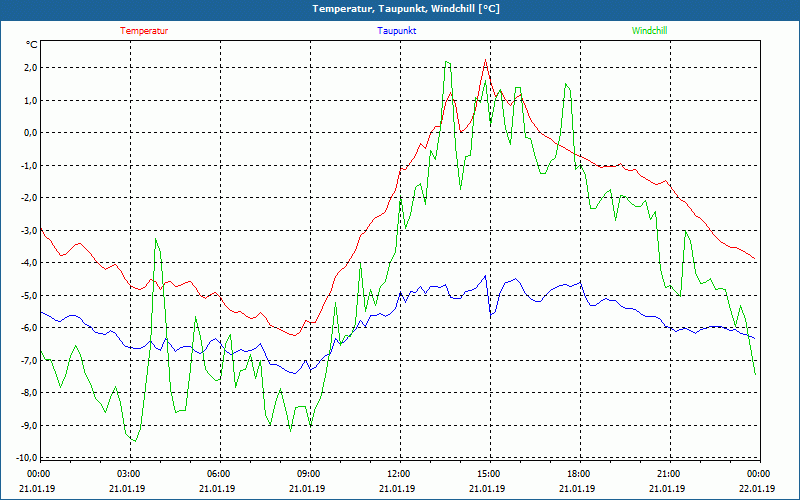Click the green Windchill legend label
Image resolution: width=800 pixels, height=500 pixels.
point(649,31)
